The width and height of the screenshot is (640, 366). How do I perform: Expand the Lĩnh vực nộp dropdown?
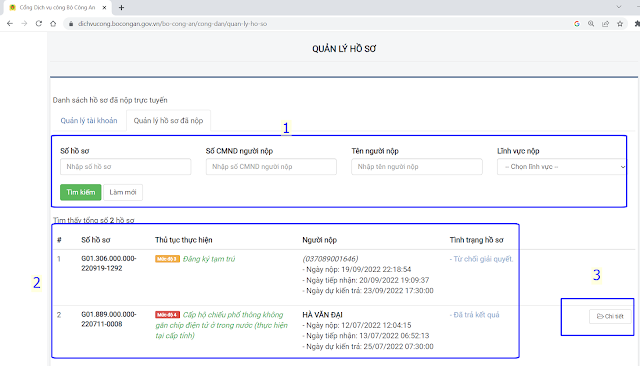click(562, 166)
